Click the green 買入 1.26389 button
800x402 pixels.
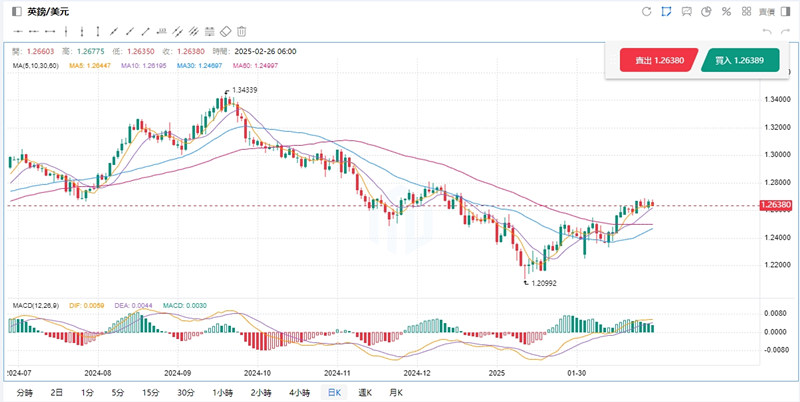(740, 61)
